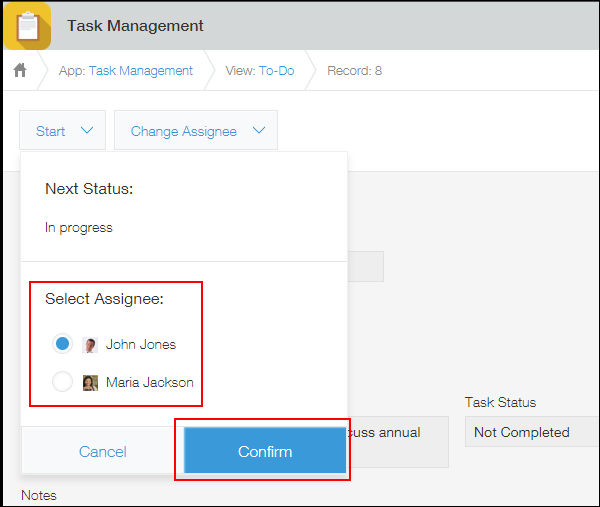Click John Jones's avatar picture
The height and width of the screenshot is (507, 600).
coord(90,345)
